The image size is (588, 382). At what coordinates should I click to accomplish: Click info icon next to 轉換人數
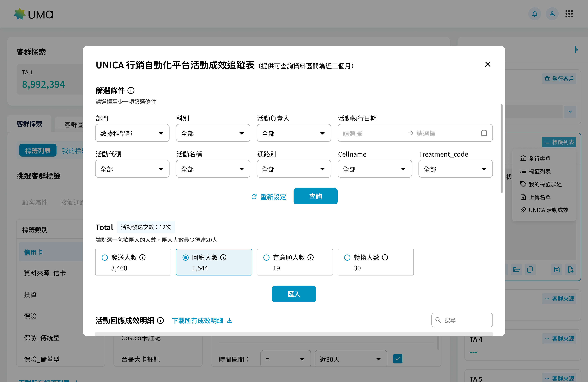(x=385, y=258)
